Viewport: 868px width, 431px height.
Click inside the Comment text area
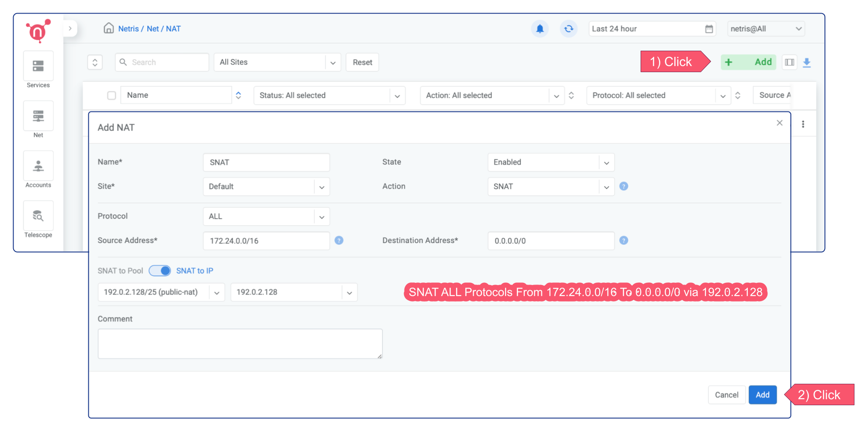click(240, 344)
